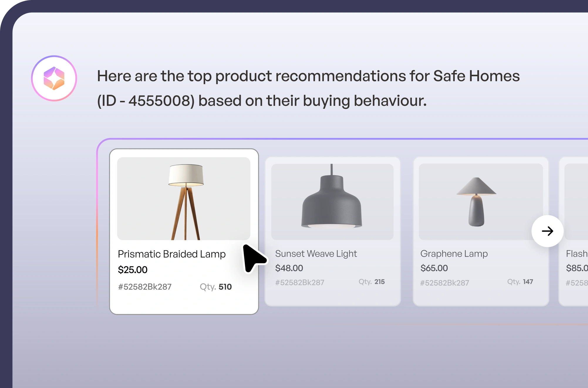Image resolution: width=588 pixels, height=388 pixels.
Task: Click the $25.00 price
Action: coord(133,270)
